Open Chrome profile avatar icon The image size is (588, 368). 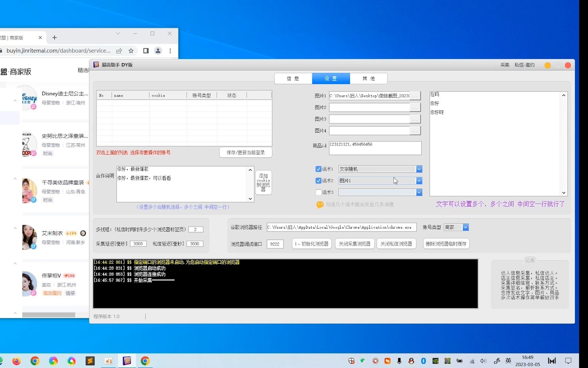[158, 51]
